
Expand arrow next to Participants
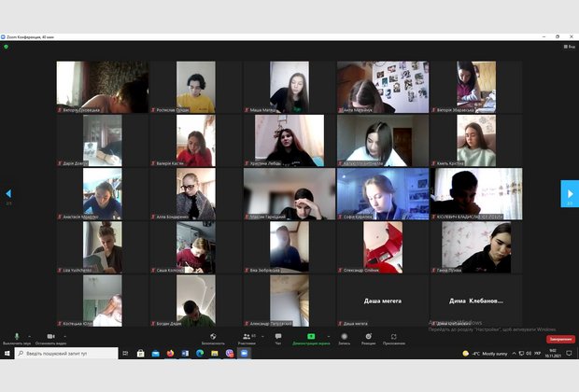coord(262,336)
